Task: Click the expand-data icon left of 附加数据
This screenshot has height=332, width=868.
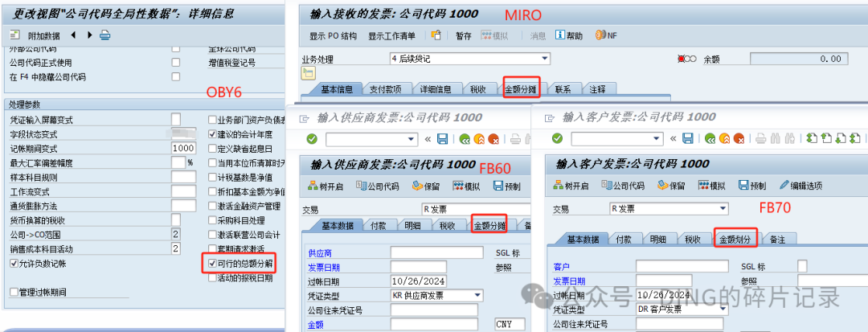Action: 15,35
